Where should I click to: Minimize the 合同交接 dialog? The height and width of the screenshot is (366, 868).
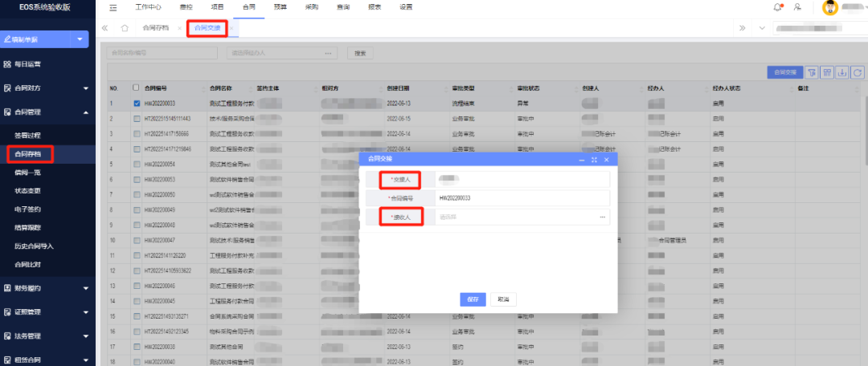pyautogui.click(x=582, y=159)
